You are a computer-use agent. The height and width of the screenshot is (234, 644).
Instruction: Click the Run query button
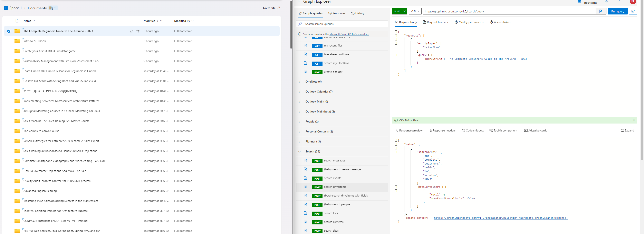[617, 11]
